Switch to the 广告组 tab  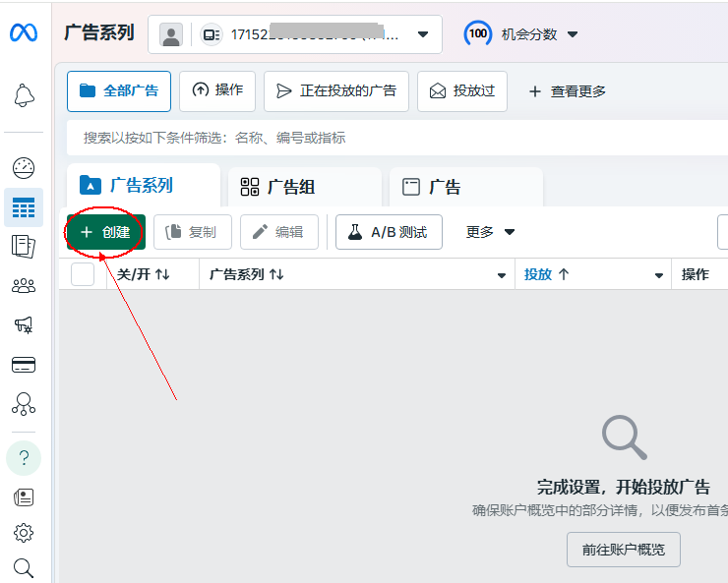point(304,187)
